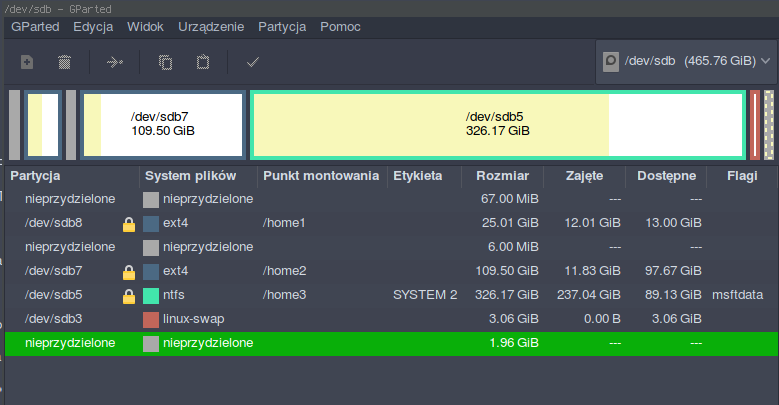Viewport: 779px width, 405px height.
Task: Click the Apply operations checkmark icon
Action: pos(253,62)
